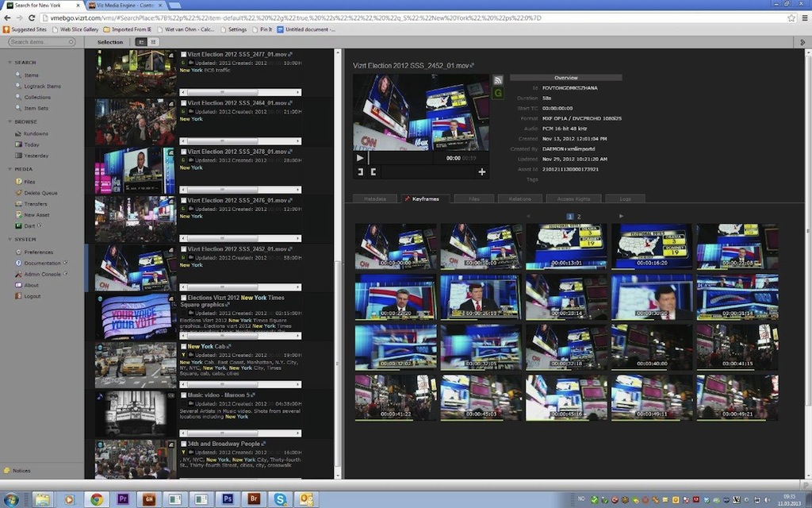Collapse the BROWSE sidebar section
This screenshot has width=812, height=508.
(x=10, y=121)
